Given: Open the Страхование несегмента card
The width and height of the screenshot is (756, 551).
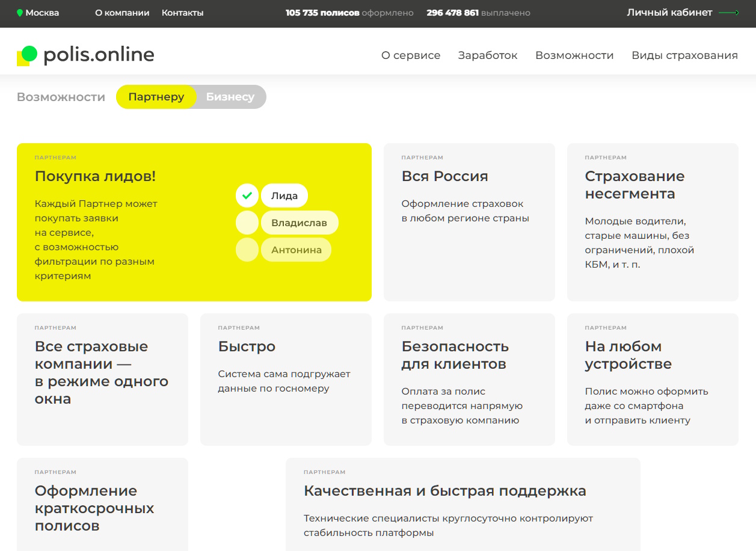Looking at the screenshot, I should 653,222.
